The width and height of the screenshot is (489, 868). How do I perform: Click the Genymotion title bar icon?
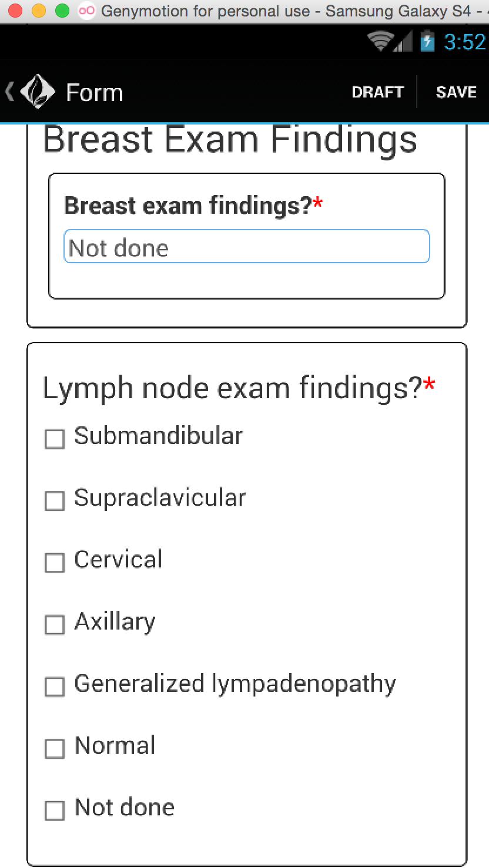pos(86,11)
